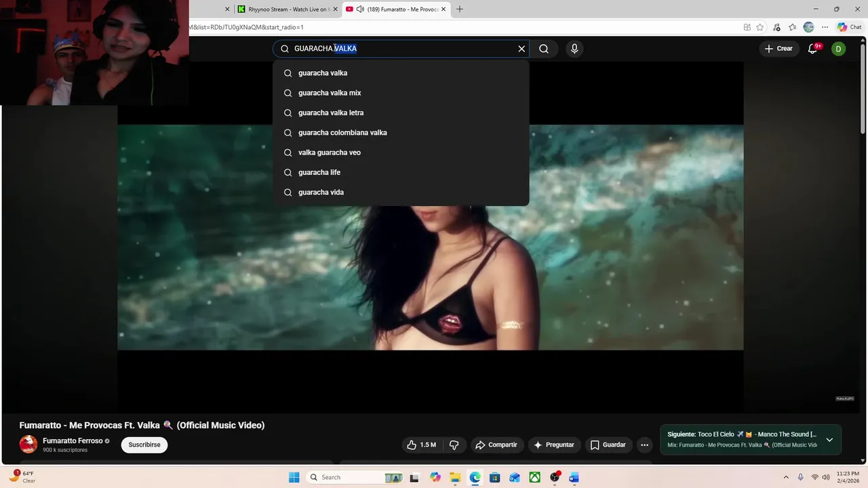Image resolution: width=868 pixels, height=488 pixels.
Task: Select suggestion "guaracha valka mix"
Action: pos(401,93)
